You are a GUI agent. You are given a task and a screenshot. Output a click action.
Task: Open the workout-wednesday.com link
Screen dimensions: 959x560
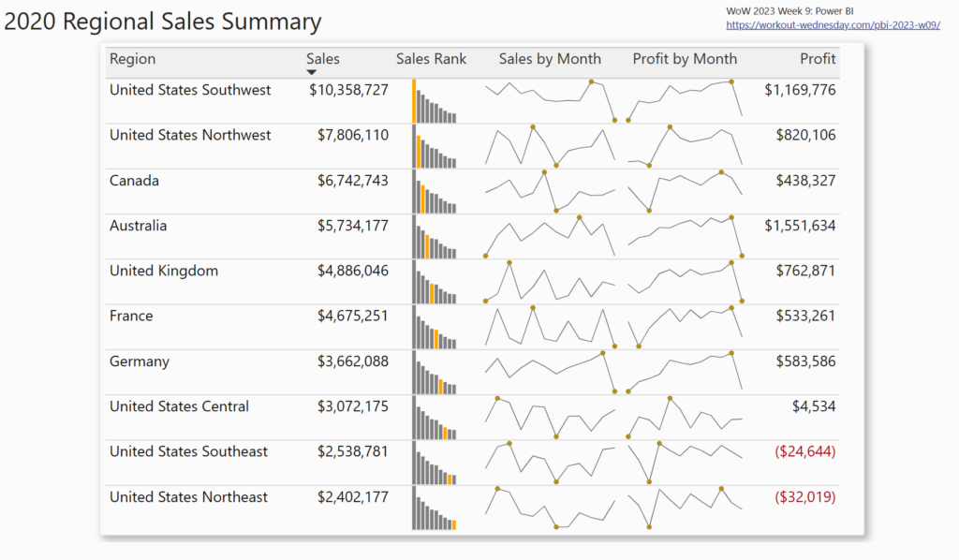point(833,25)
